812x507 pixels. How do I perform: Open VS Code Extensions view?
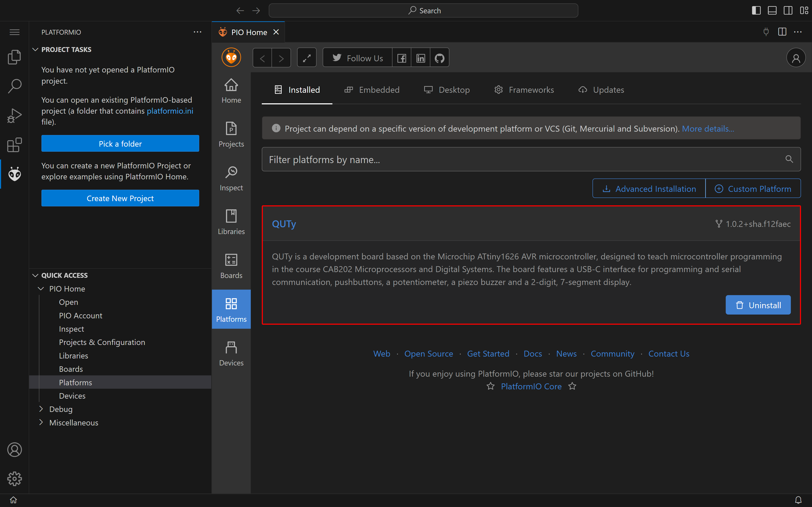[x=14, y=145]
